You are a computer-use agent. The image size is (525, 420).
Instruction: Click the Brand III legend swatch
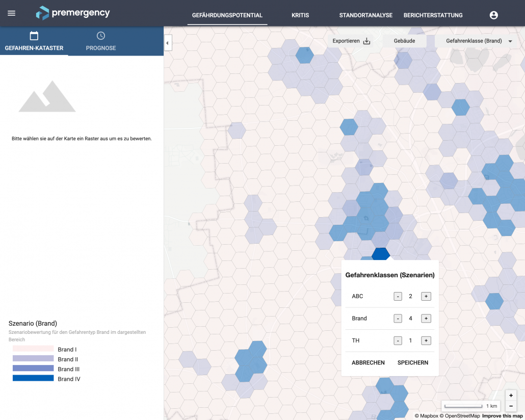click(x=33, y=369)
